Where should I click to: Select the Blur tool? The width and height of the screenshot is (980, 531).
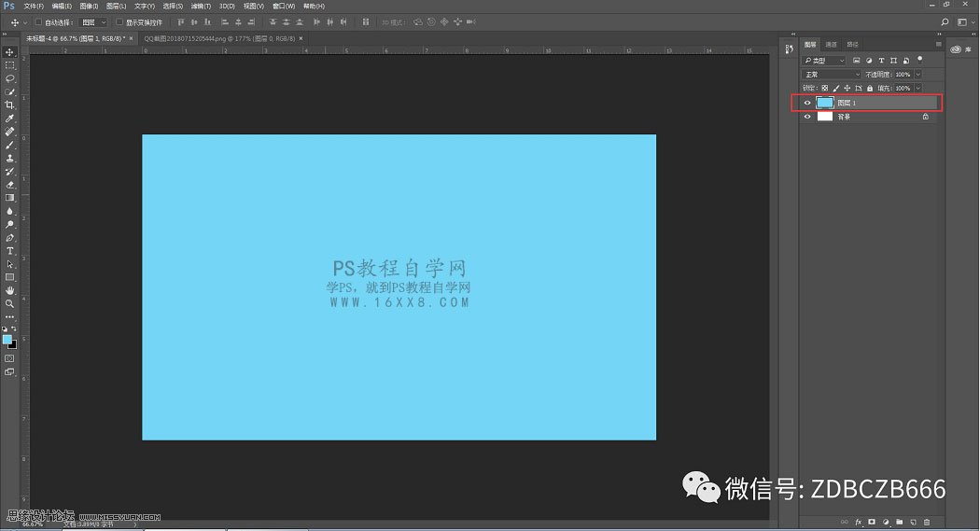point(9,211)
